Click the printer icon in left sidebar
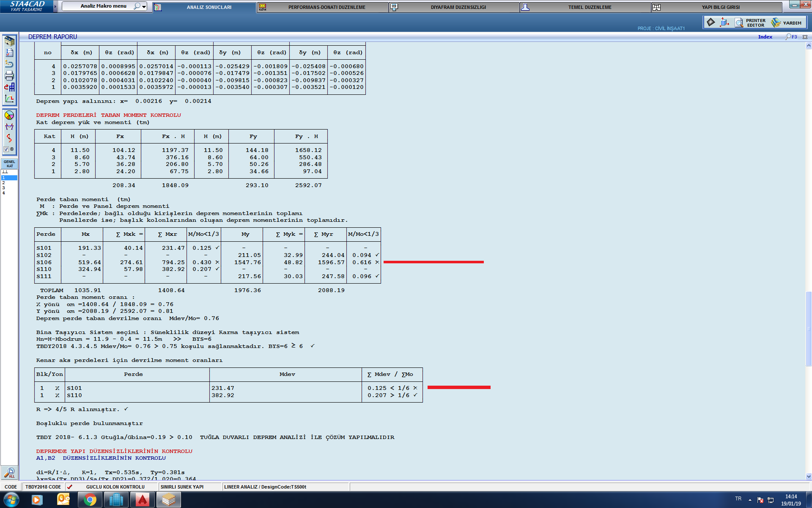 (x=9, y=76)
